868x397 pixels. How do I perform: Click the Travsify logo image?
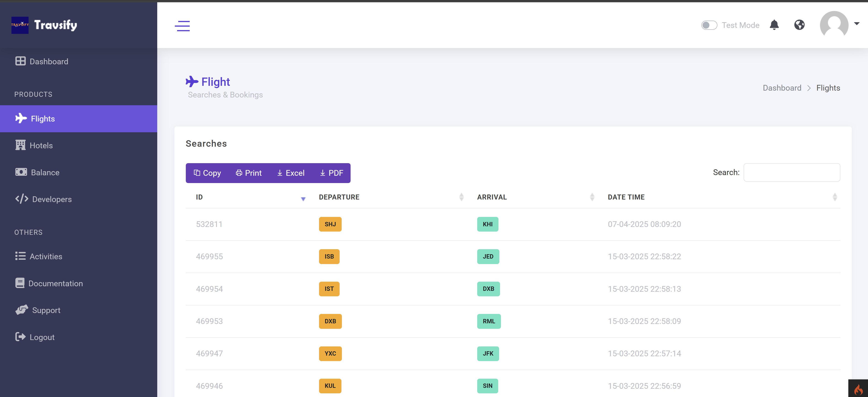tap(20, 25)
